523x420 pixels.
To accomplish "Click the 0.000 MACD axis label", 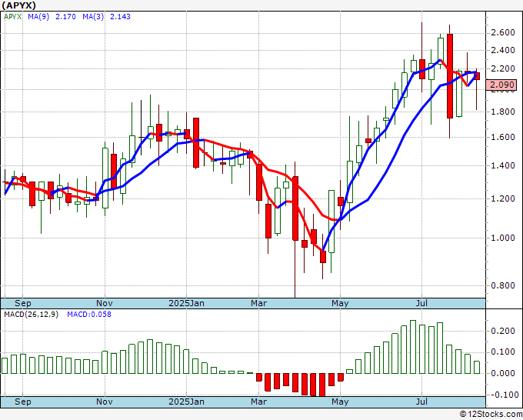I will coord(503,373).
